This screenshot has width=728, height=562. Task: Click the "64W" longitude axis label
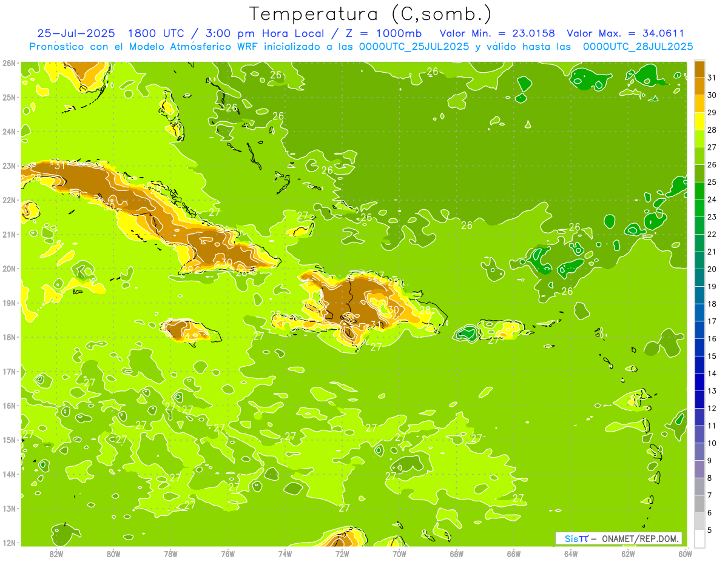[x=571, y=554]
